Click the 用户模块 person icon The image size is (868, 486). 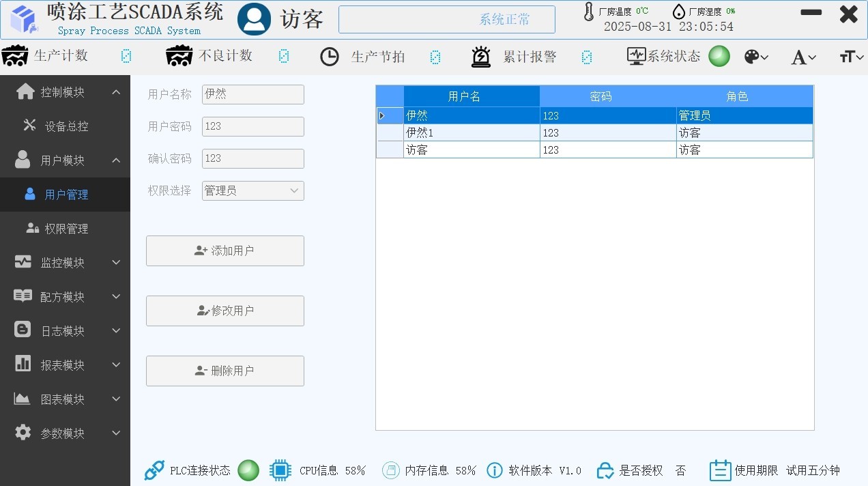click(x=23, y=160)
